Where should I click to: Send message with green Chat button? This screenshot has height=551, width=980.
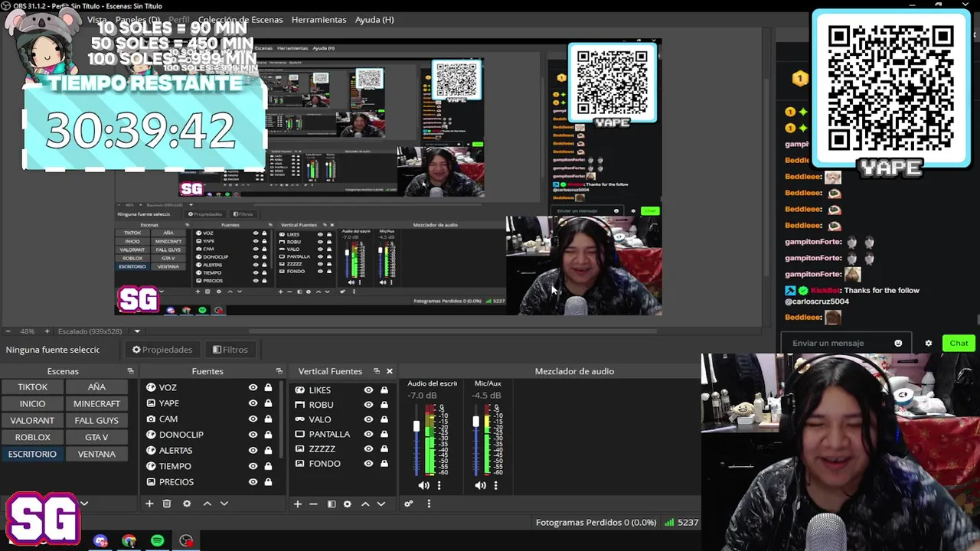point(959,343)
